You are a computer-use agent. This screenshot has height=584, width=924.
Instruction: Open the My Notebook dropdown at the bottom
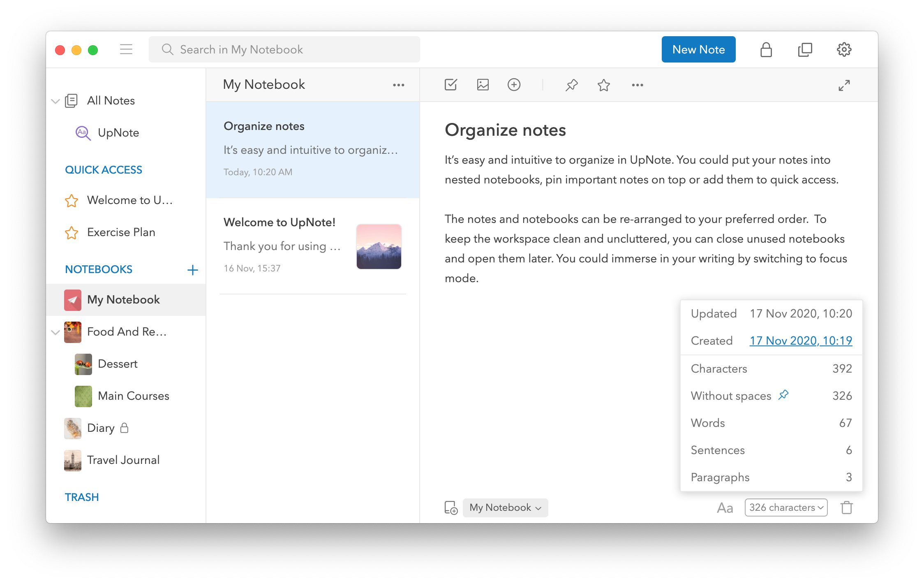point(505,508)
